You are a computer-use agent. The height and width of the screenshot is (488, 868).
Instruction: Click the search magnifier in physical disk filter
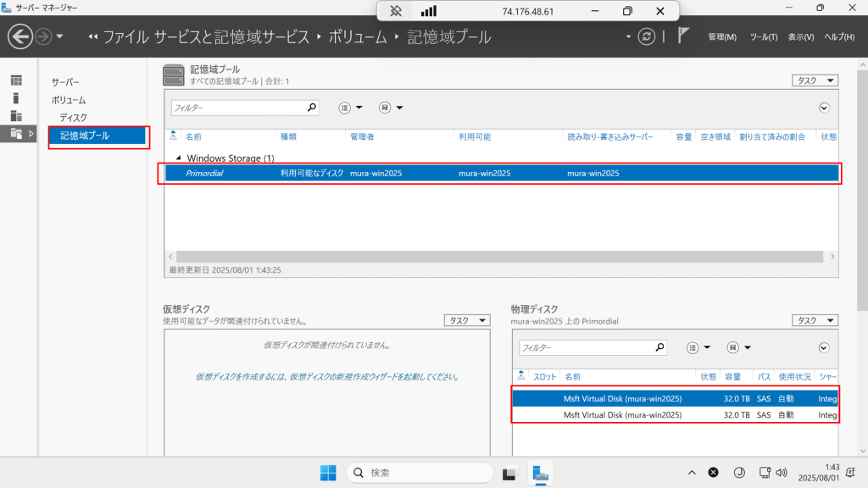point(659,347)
